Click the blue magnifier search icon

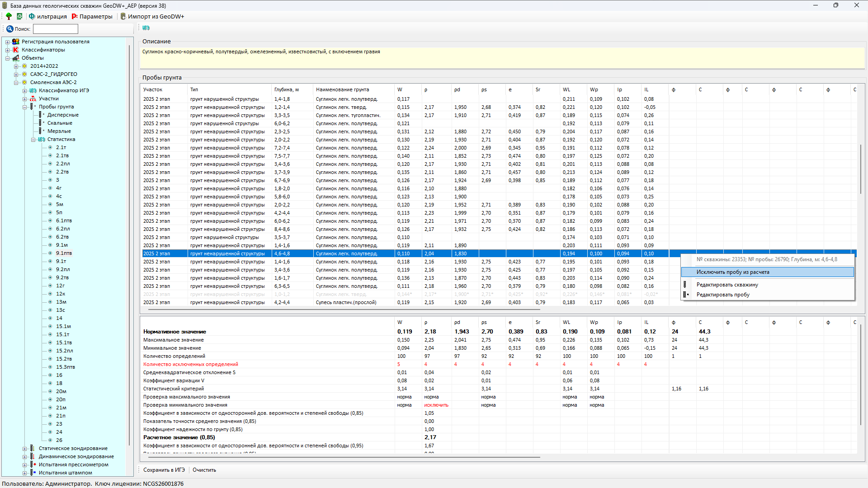[x=9, y=29]
